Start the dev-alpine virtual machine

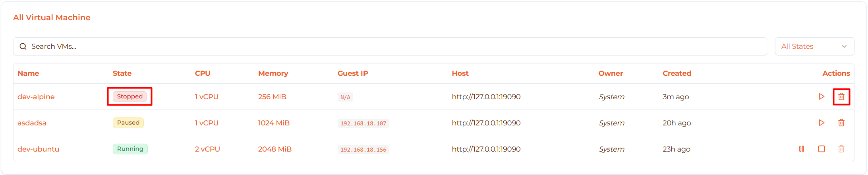pos(822,96)
